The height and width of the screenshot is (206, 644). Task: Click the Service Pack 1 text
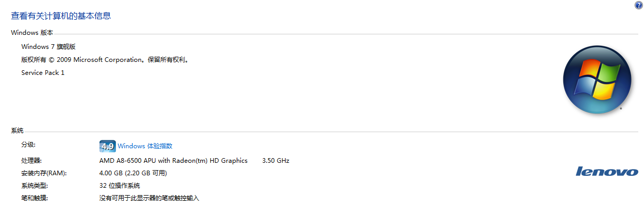click(x=43, y=73)
